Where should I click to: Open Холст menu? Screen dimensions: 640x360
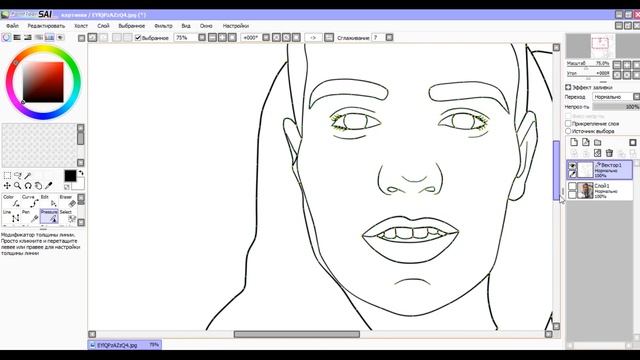click(81, 26)
